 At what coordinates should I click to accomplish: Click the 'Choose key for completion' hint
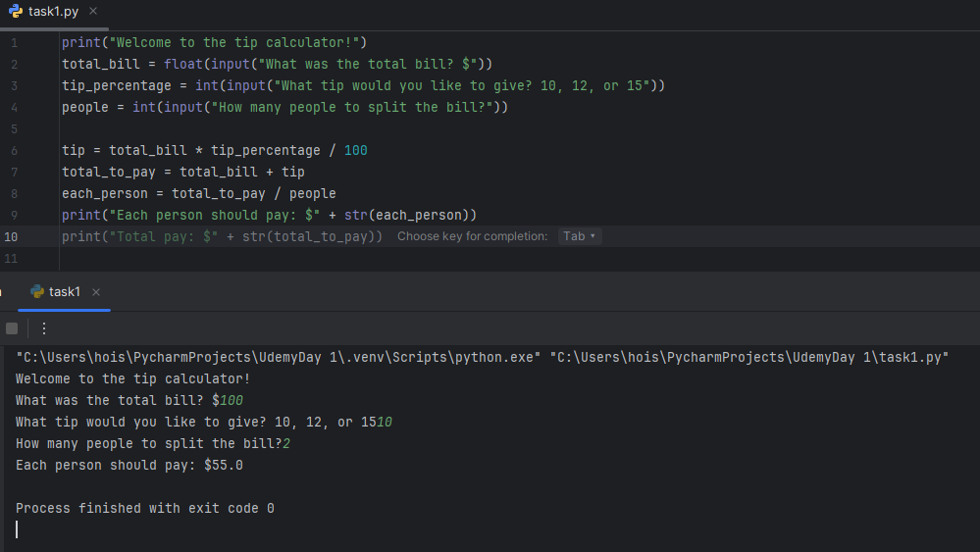coord(472,236)
